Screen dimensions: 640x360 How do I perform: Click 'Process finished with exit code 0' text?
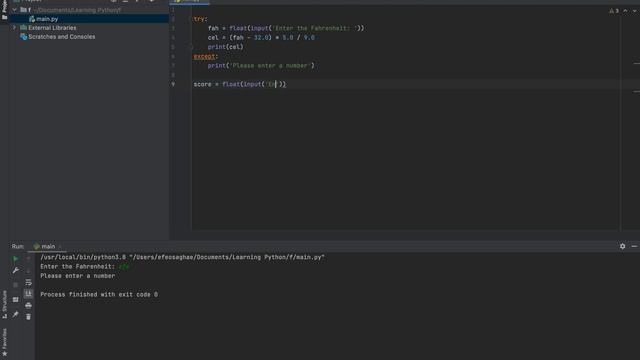[x=99, y=294]
